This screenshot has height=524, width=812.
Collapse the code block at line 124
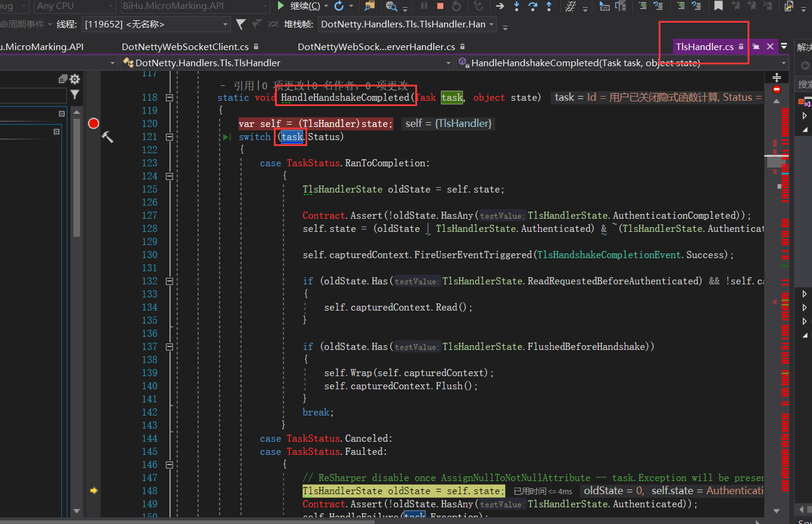[170, 176]
